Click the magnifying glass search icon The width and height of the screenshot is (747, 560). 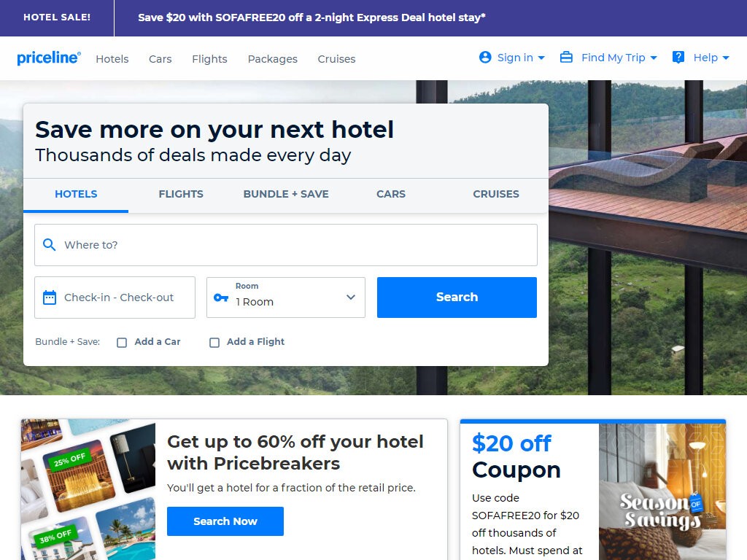tap(49, 245)
